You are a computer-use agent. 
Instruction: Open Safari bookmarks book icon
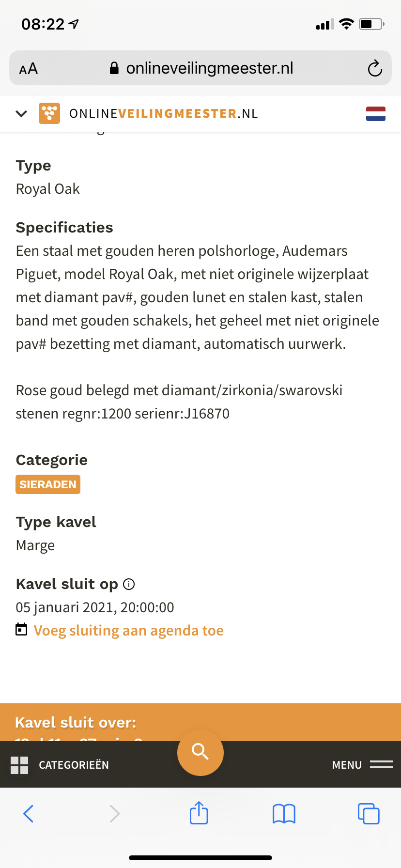tap(284, 814)
